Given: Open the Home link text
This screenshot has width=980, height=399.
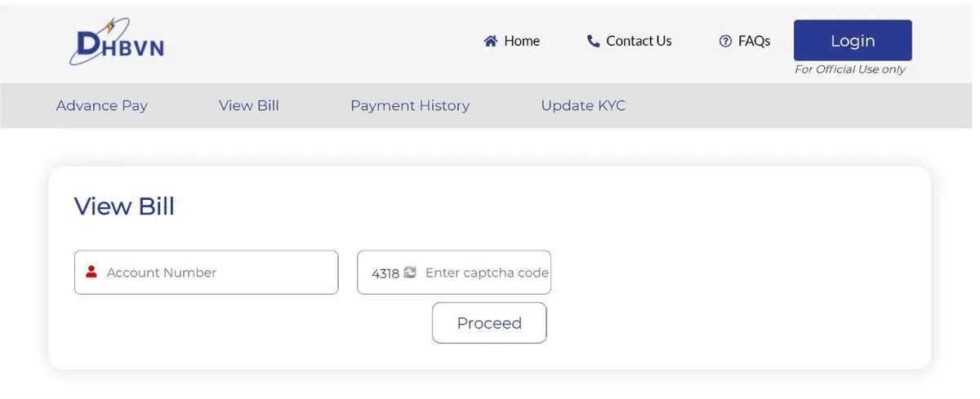Looking at the screenshot, I should pyautogui.click(x=522, y=41).
